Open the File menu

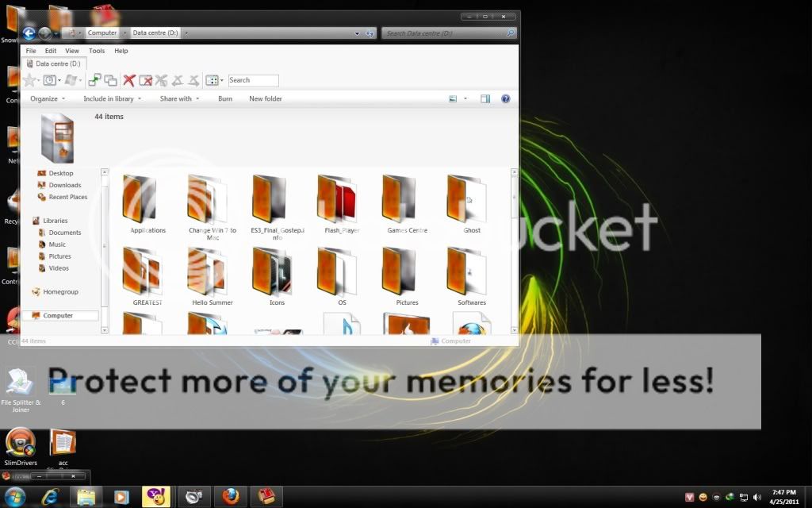click(x=31, y=51)
